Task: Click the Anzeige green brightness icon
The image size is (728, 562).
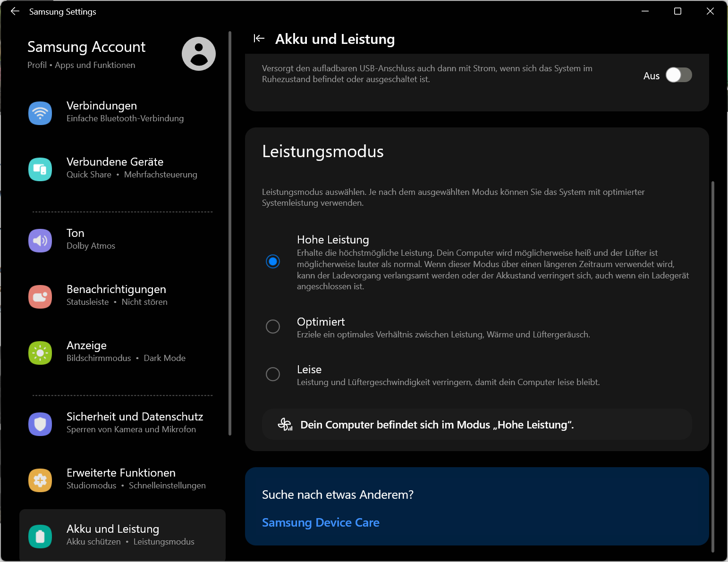Action: (x=40, y=353)
